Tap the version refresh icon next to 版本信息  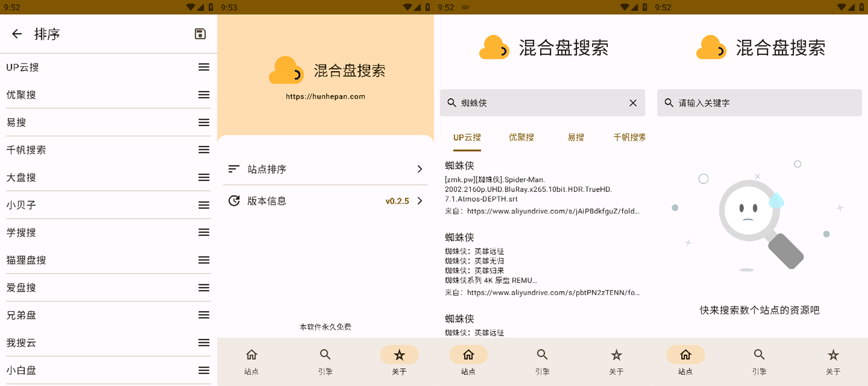234,201
